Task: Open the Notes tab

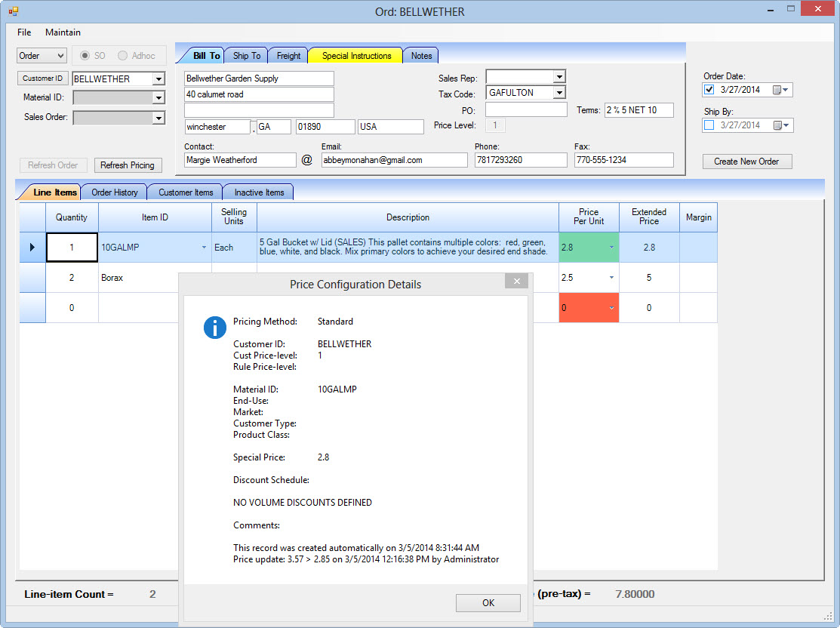Action: pyautogui.click(x=421, y=56)
